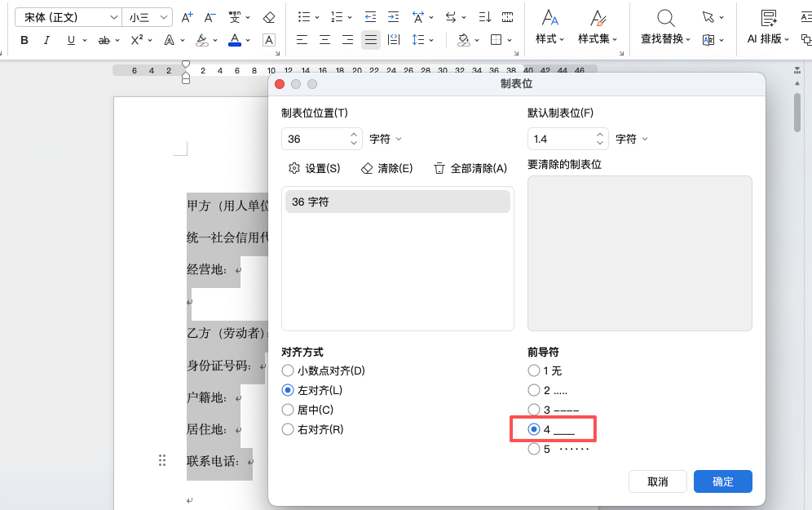Open the font name dropdown 宋体 (正文)

[x=68, y=17]
